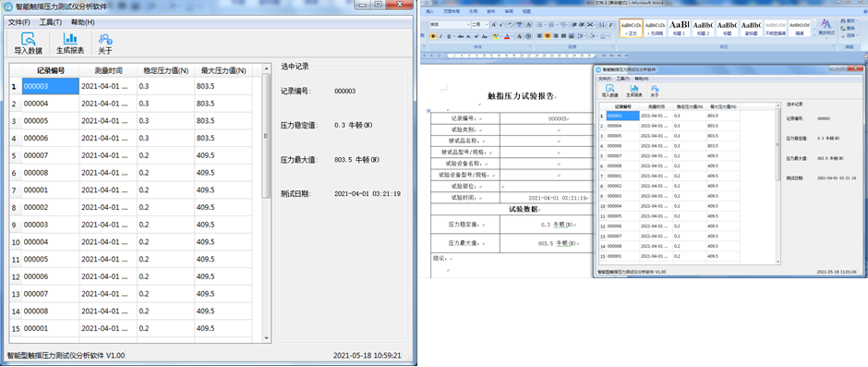Switch to Word's 视图 tab
Image resolution: width=868 pixels, height=367 pixels.
[526, 11]
